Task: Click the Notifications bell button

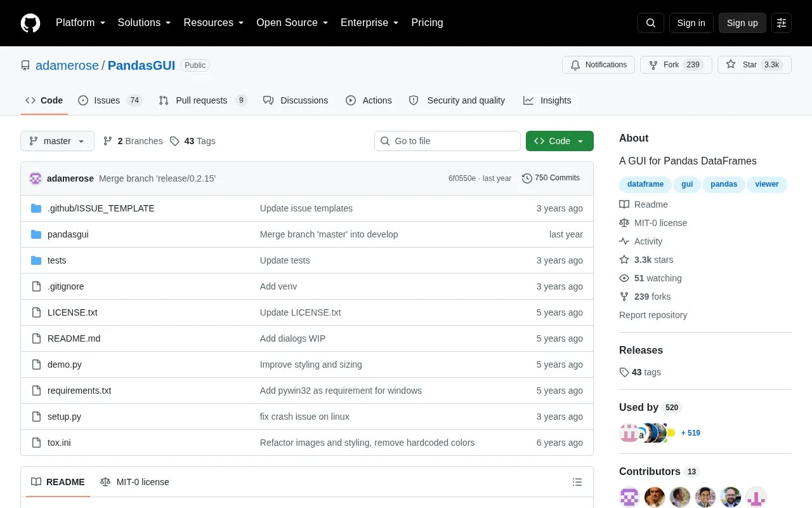Action: click(x=598, y=65)
